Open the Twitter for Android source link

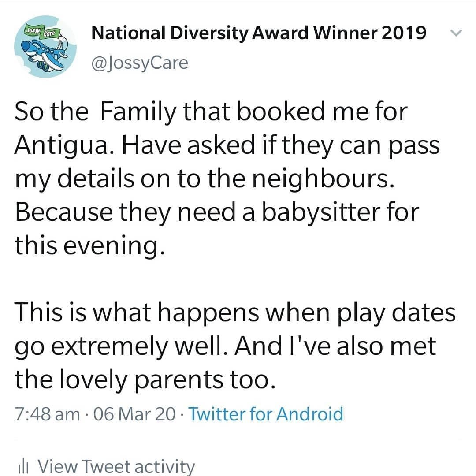pos(266,414)
